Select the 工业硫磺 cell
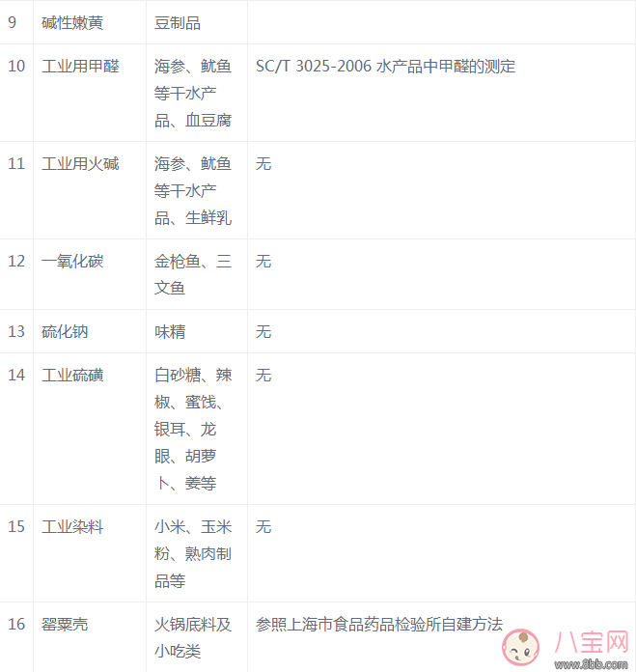This screenshot has width=636, height=672. point(72,375)
